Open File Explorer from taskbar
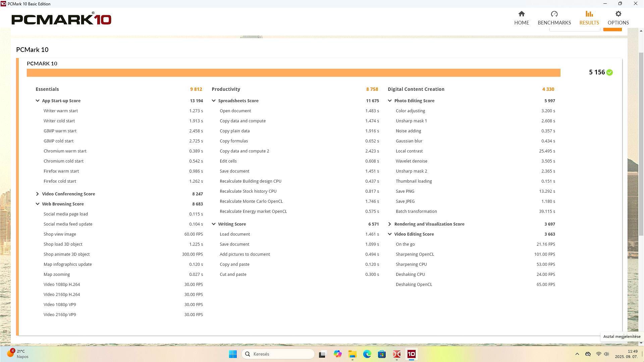Screen dimensions: 644x362 (352, 354)
